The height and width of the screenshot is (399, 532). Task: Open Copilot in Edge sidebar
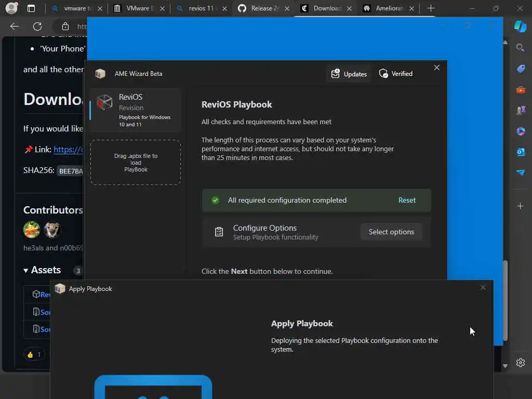pos(520,26)
